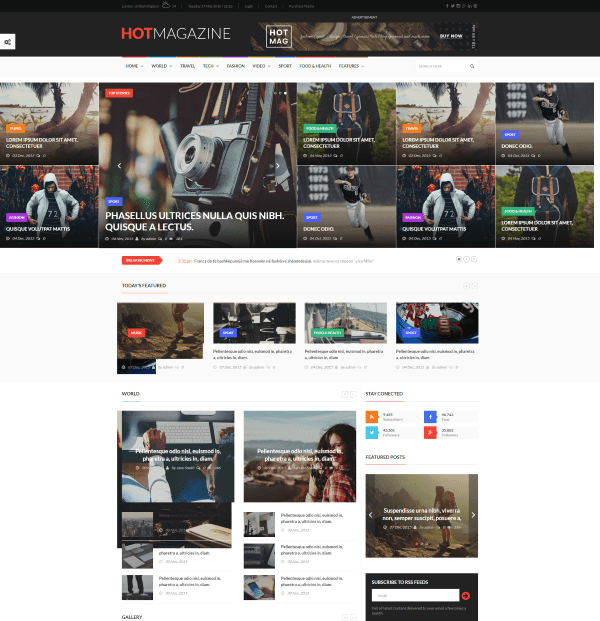Click the orange RSS subscribers icon
This screenshot has width=600, height=621.
pyautogui.click(x=371, y=417)
